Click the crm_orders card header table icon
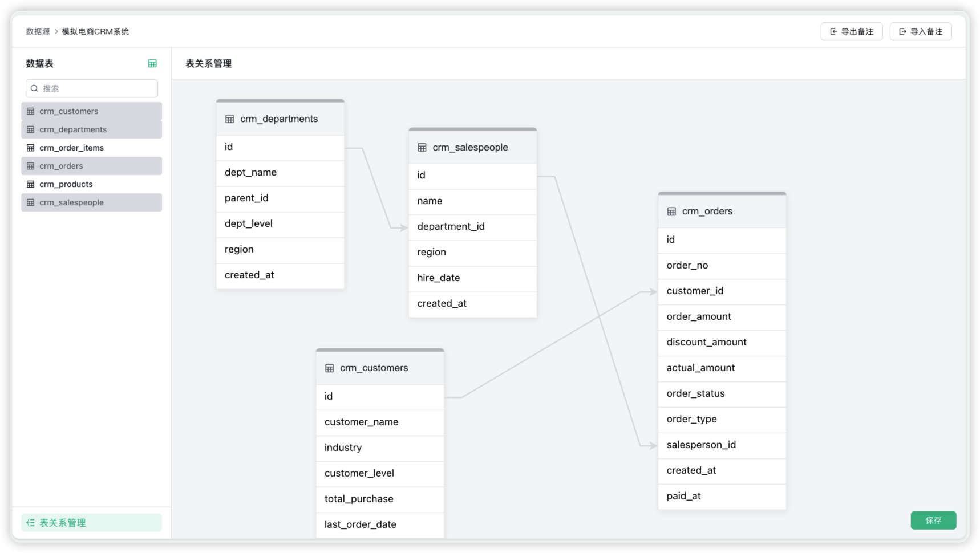Viewport: 980px width, 553px height. pyautogui.click(x=671, y=212)
